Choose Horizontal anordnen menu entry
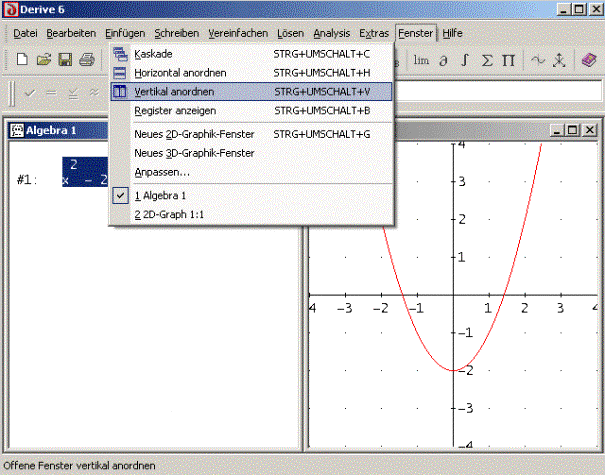This screenshot has height=475, width=605. [252, 73]
